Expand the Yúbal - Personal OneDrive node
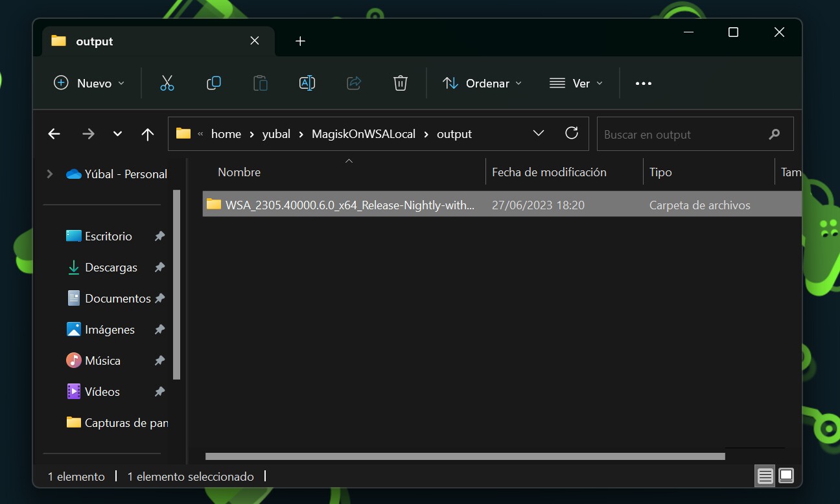840x504 pixels. click(x=50, y=174)
